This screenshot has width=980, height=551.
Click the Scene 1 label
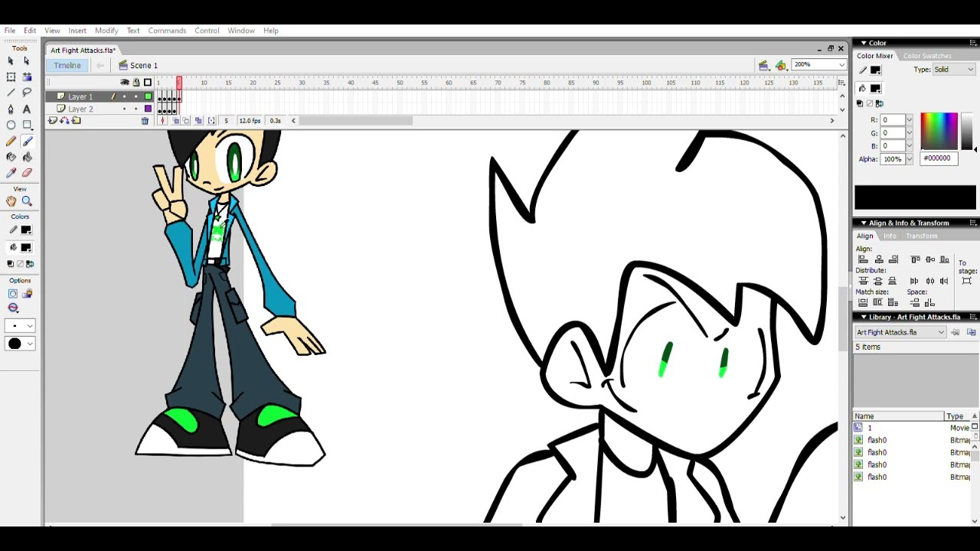144,66
